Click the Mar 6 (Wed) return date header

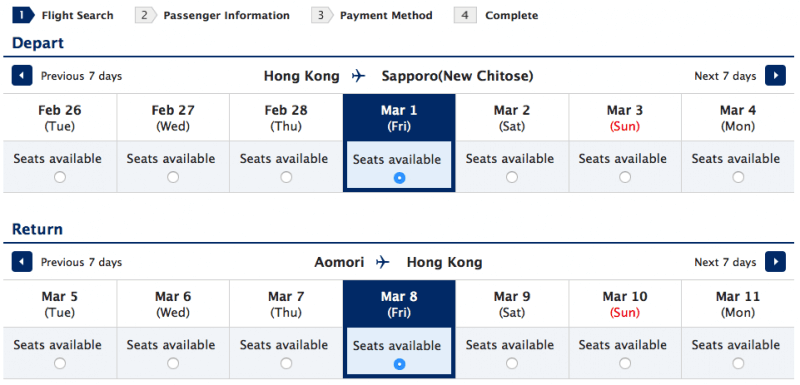click(x=173, y=304)
